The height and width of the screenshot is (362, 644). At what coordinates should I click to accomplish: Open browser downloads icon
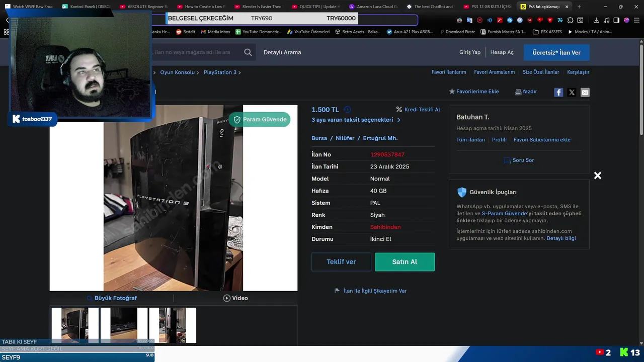point(596,20)
